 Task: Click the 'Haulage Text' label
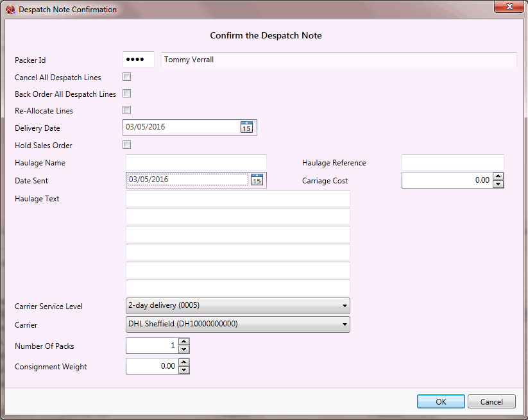[37, 199]
